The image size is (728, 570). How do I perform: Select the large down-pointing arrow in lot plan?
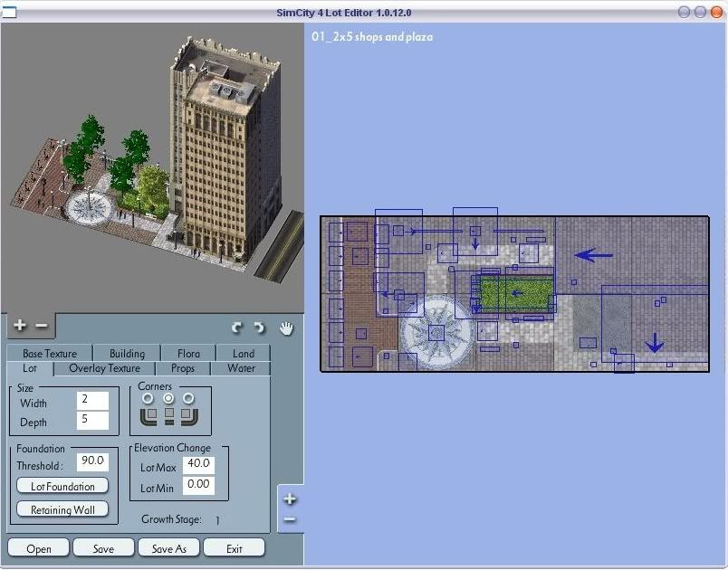[x=655, y=343]
